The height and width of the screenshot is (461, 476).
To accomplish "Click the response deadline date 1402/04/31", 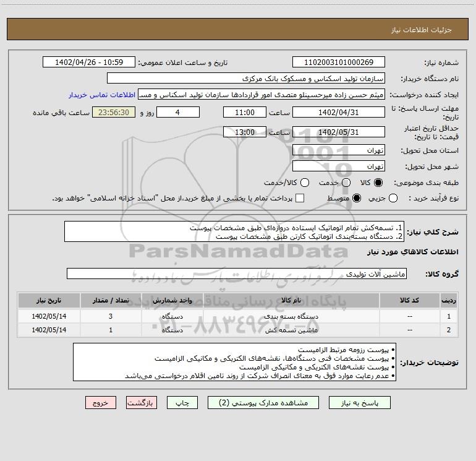I will tap(339, 112).
